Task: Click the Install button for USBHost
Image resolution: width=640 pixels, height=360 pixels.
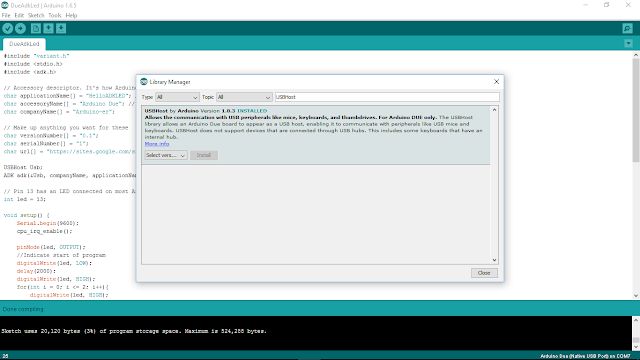Action: point(204,155)
